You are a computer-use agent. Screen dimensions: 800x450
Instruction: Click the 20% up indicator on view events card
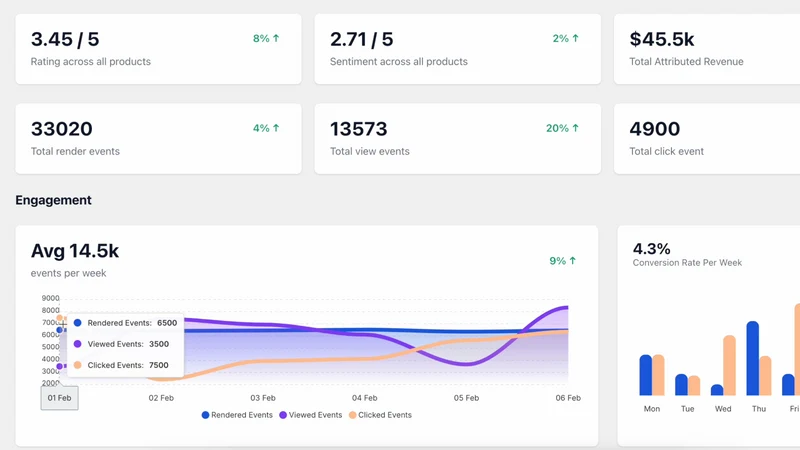(x=563, y=128)
